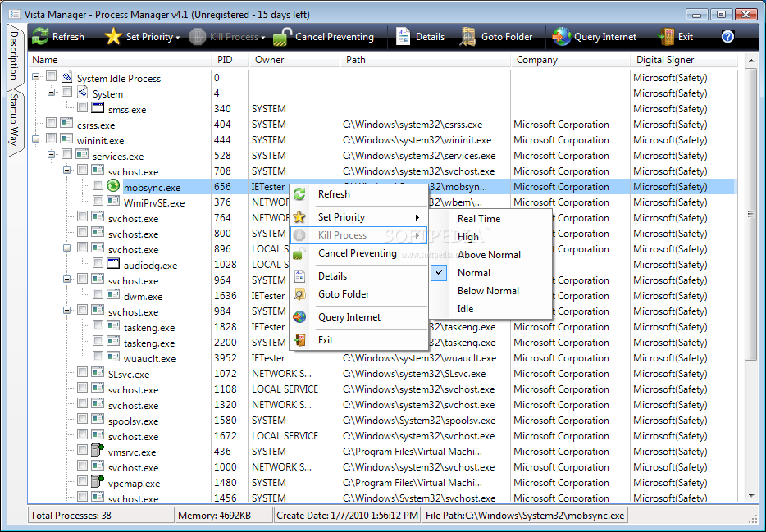Collapse svchost.exe PID 984 node
This screenshot has width=766, height=532.
click(67, 311)
